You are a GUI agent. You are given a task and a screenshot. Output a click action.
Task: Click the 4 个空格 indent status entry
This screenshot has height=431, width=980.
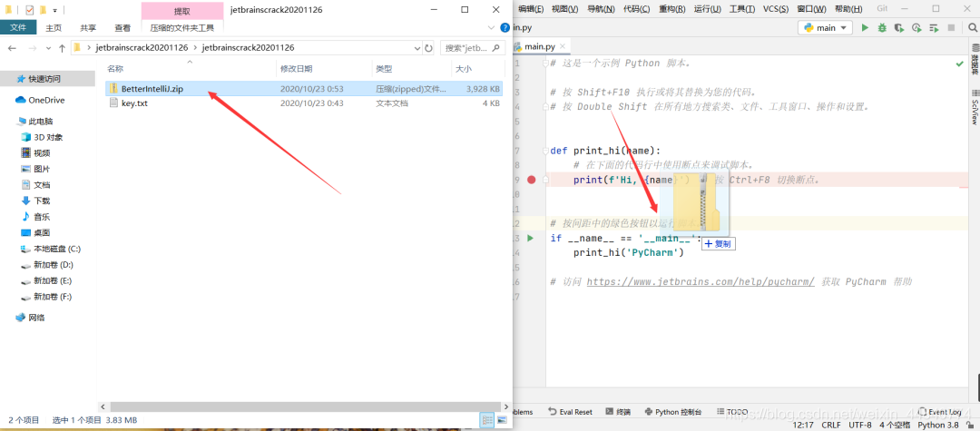(895, 425)
